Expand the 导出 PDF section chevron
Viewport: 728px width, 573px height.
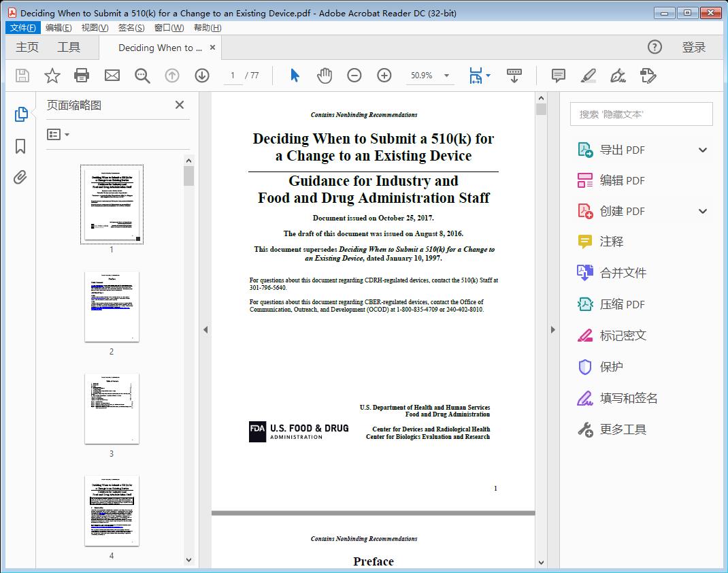pyautogui.click(x=703, y=150)
